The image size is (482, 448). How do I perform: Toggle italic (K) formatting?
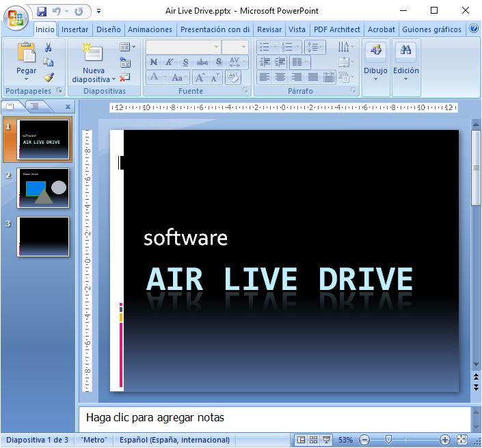click(169, 62)
